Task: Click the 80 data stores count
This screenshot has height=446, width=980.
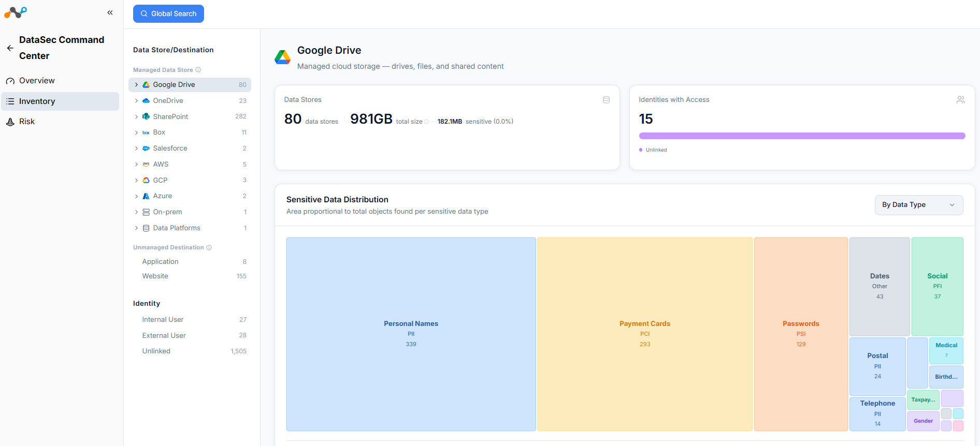Action: pos(293,120)
